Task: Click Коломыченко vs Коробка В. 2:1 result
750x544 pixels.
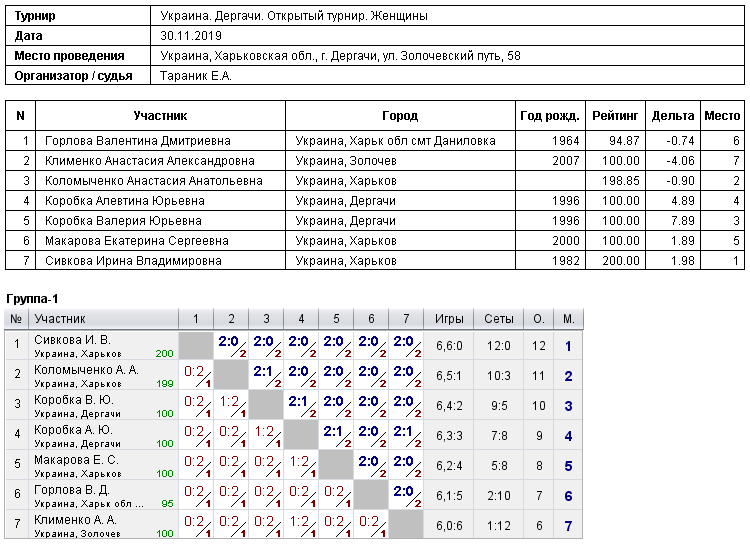Action: [266, 376]
